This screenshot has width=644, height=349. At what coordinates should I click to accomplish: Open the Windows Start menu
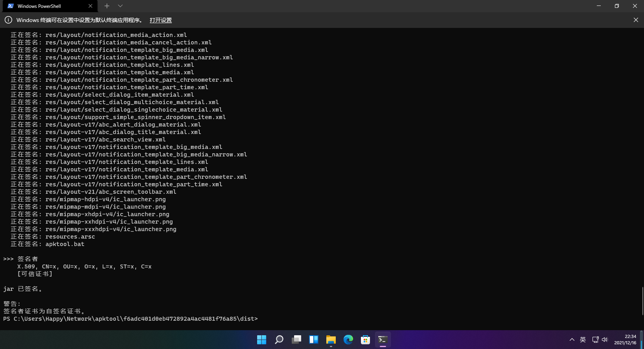pyautogui.click(x=261, y=340)
